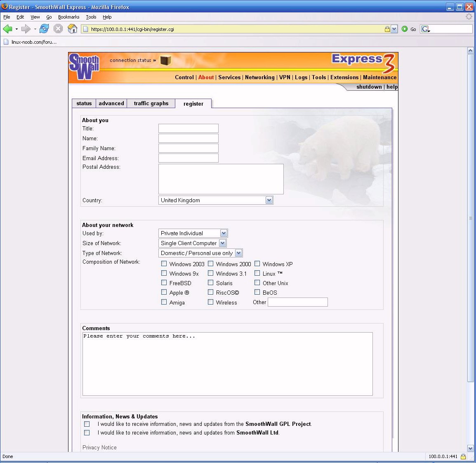
Task: Switch to the traffic graphs tab
Action: coord(151,104)
